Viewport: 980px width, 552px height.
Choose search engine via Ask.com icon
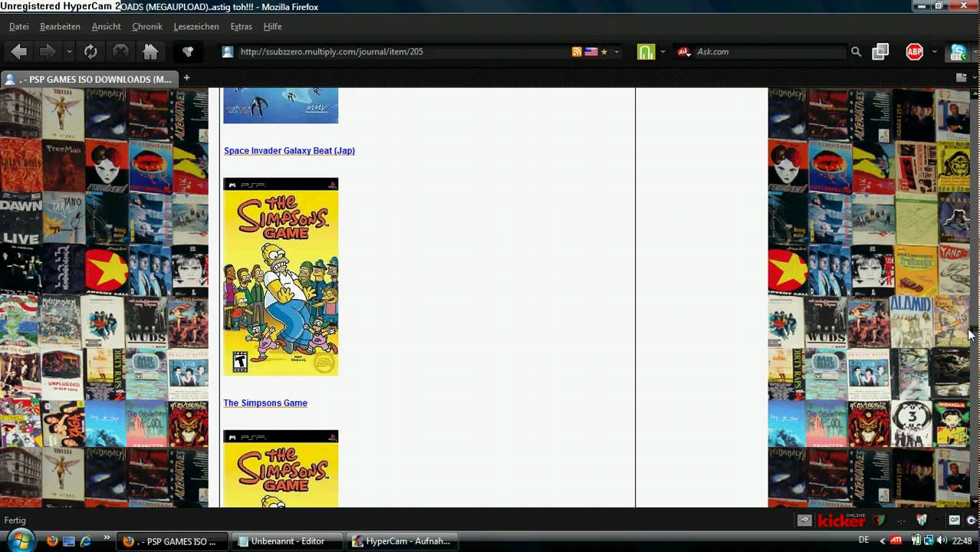[x=684, y=51]
